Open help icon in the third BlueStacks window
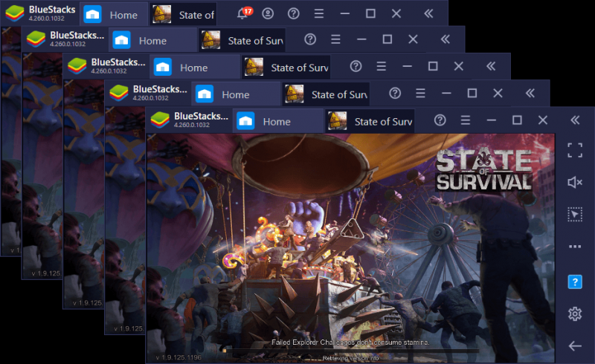The image size is (595, 364). [x=356, y=66]
